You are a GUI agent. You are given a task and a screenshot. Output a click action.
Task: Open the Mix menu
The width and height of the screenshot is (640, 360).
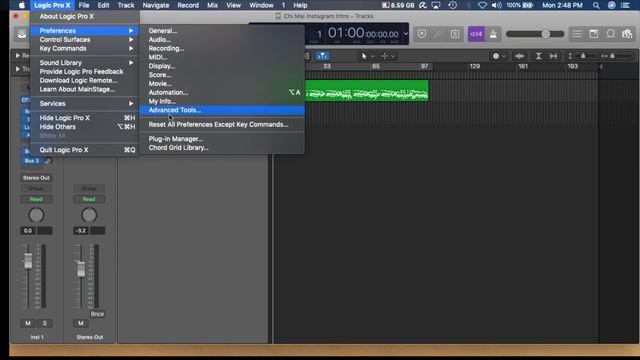tap(212, 5)
